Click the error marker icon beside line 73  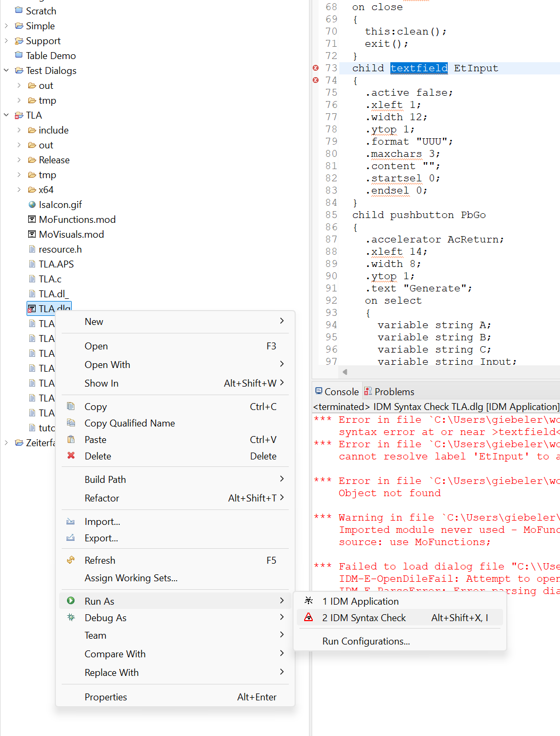(315, 68)
